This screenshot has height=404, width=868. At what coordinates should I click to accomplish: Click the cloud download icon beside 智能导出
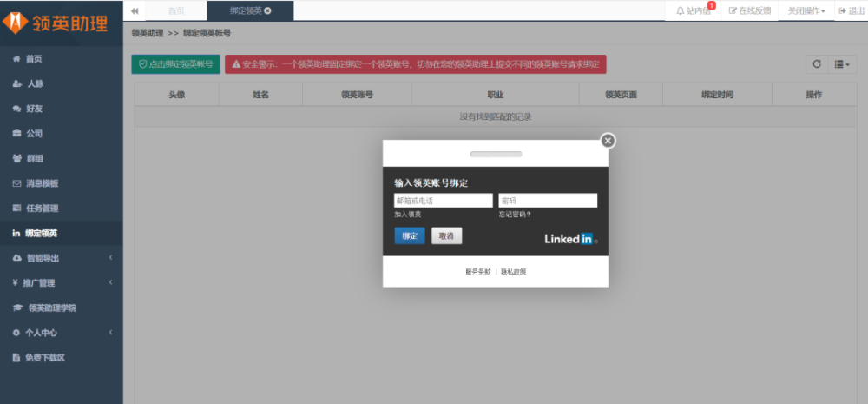pos(17,258)
